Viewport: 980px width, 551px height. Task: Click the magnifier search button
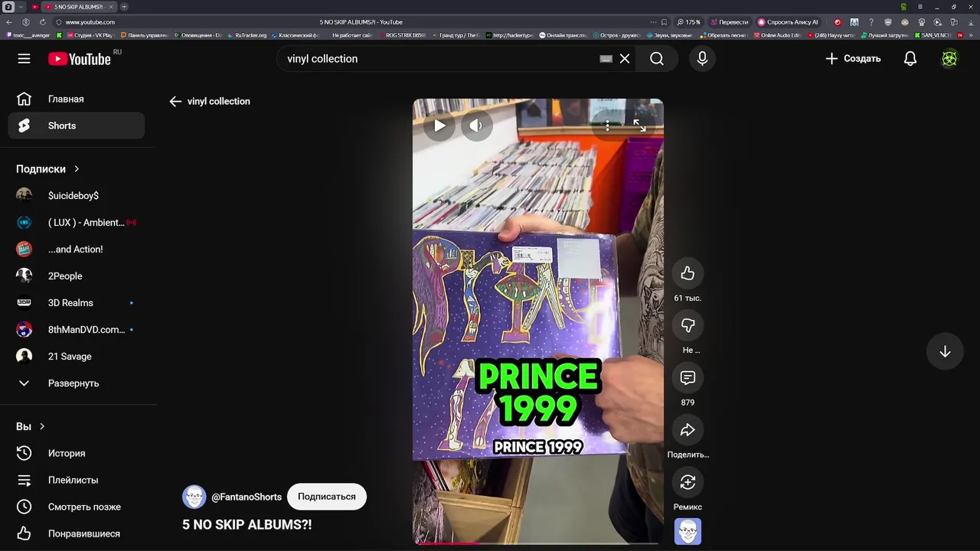pyautogui.click(x=657, y=59)
